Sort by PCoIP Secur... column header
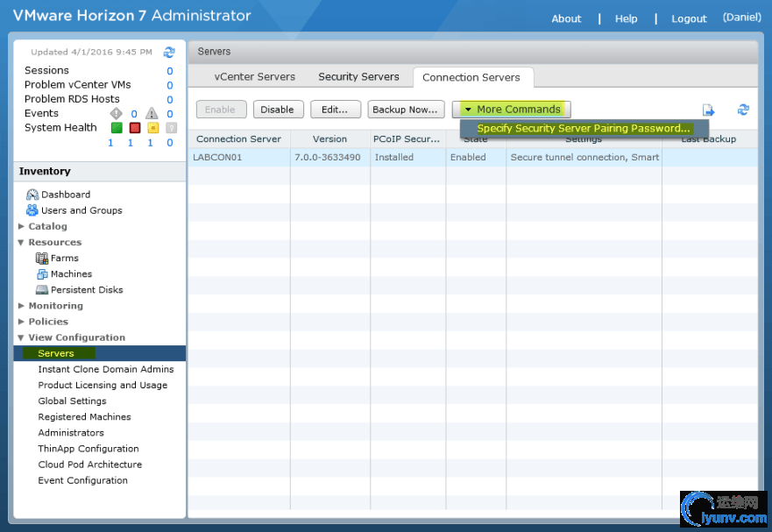The width and height of the screenshot is (772, 532). click(407, 138)
